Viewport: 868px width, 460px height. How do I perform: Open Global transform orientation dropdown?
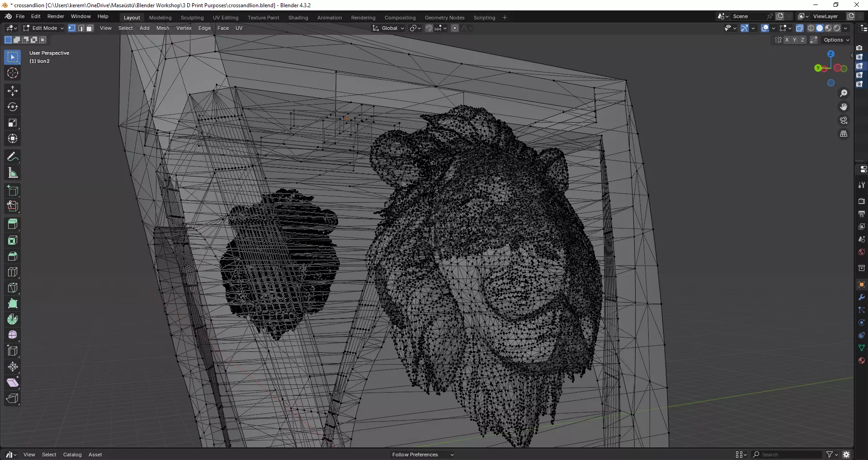click(x=389, y=28)
